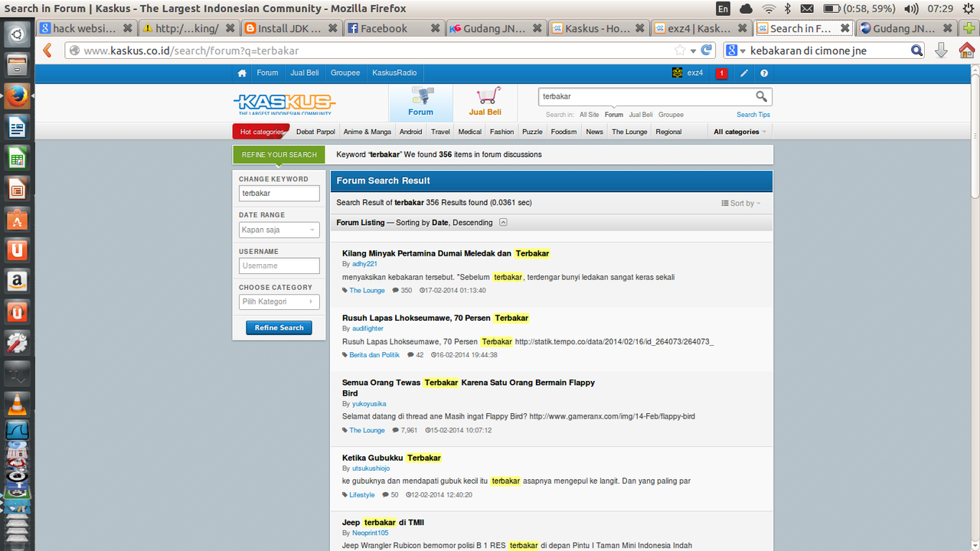Switch to the hack websi... browser tab

tap(84, 28)
